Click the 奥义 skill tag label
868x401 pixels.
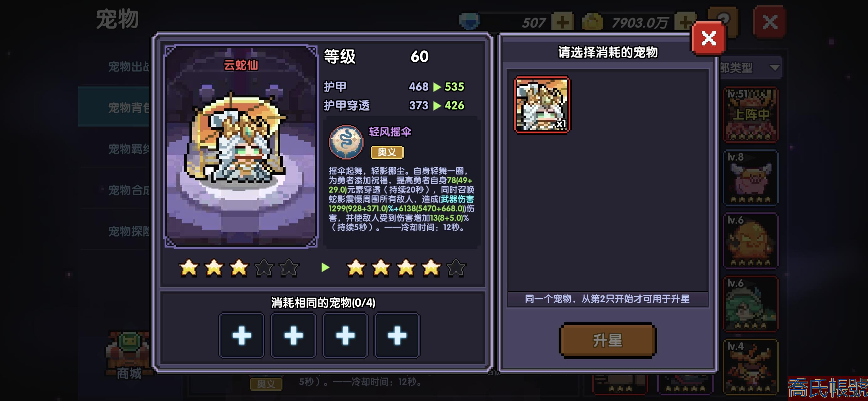tap(387, 152)
